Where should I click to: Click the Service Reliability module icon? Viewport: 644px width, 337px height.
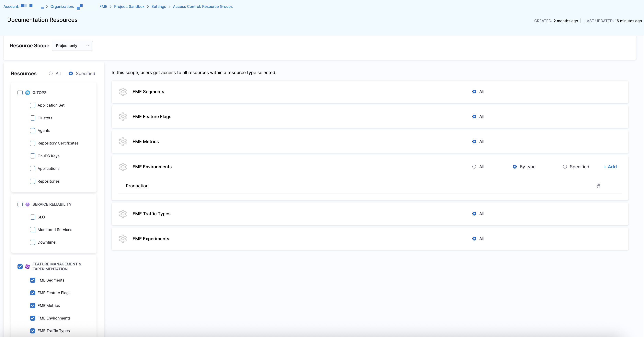pos(28,204)
